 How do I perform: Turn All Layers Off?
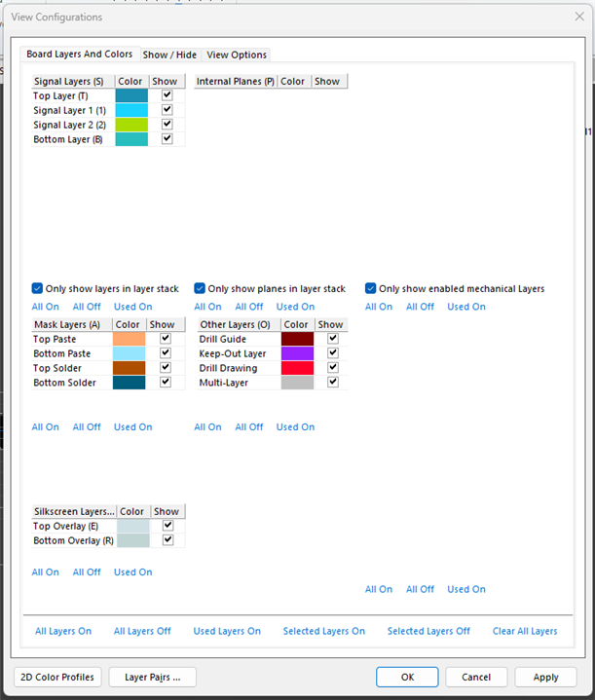click(x=142, y=631)
